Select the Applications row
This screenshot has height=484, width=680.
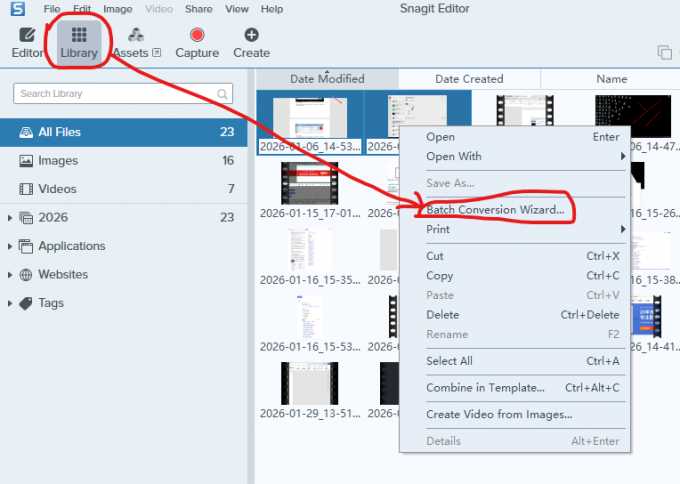tap(124, 246)
